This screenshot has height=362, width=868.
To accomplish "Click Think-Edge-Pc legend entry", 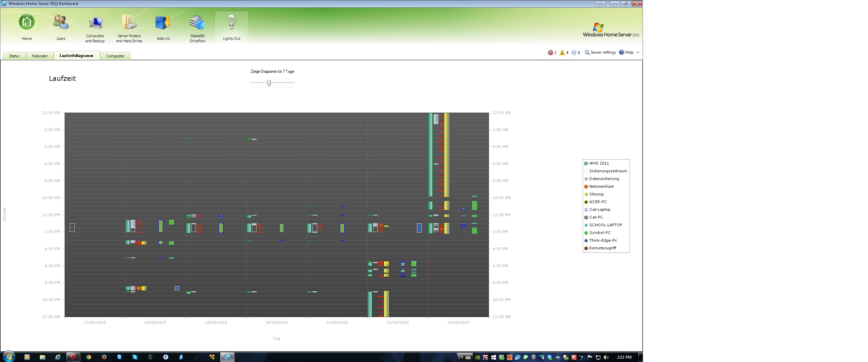I will pos(600,241).
